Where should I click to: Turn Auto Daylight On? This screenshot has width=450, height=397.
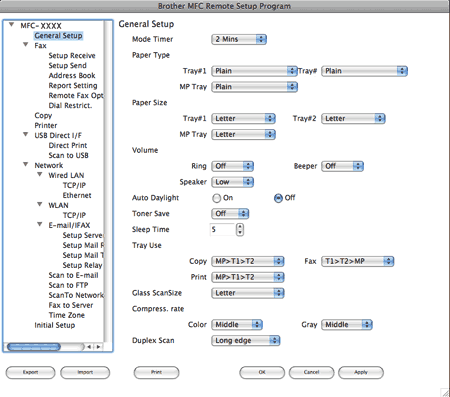(x=216, y=198)
